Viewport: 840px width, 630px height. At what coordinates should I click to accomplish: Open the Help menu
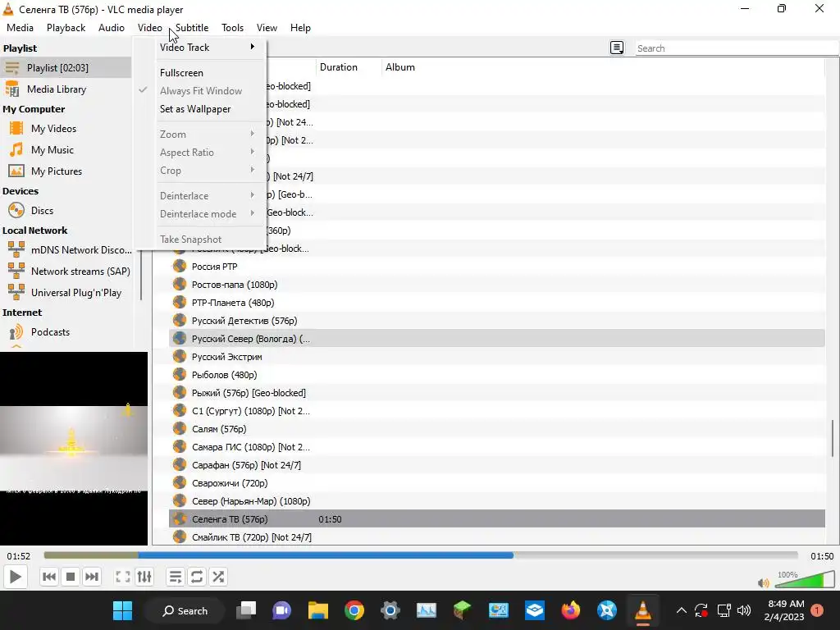coord(300,28)
